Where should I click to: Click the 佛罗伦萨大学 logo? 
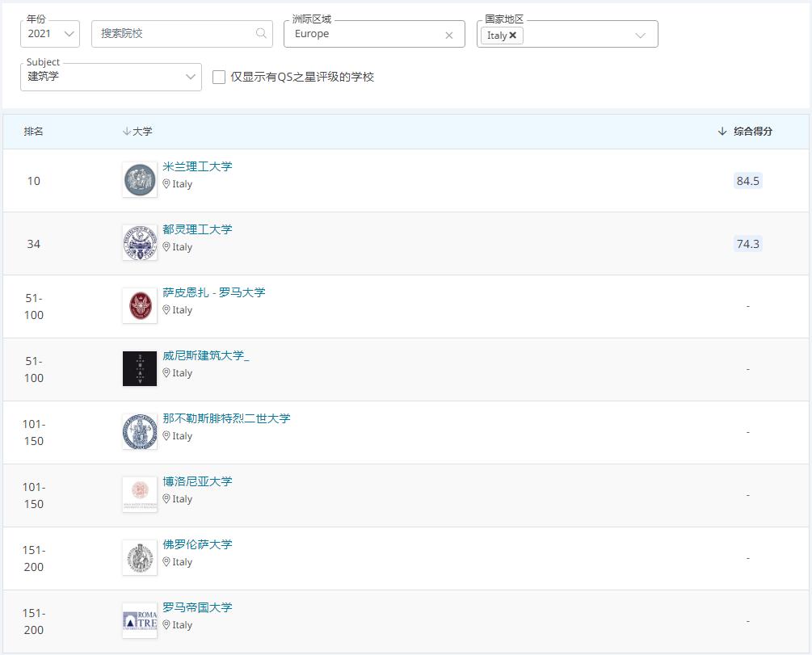coord(140,557)
